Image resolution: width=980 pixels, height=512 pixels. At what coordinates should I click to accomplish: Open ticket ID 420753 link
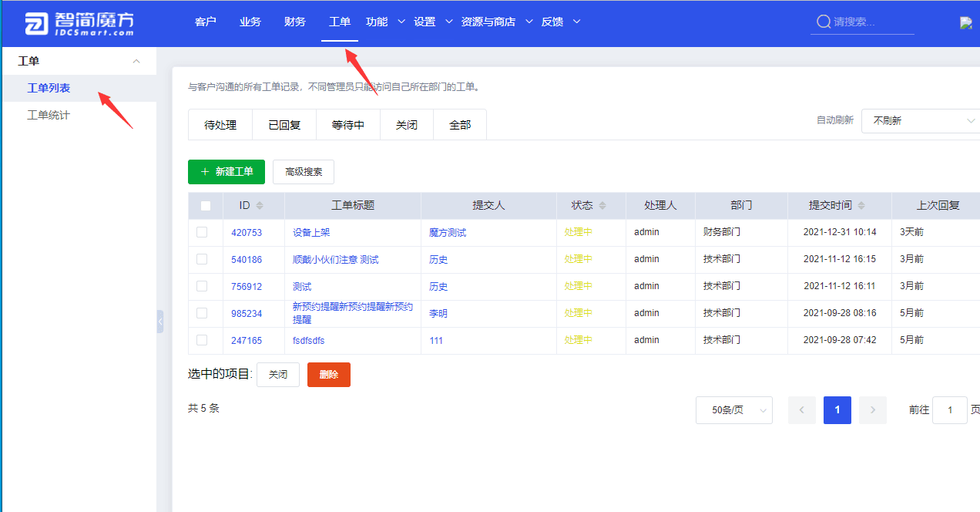click(247, 233)
